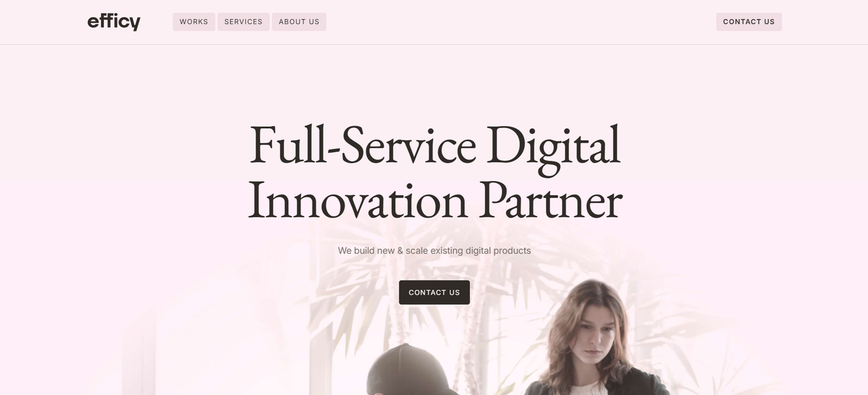Go to the Services menu item

[243, 22]
